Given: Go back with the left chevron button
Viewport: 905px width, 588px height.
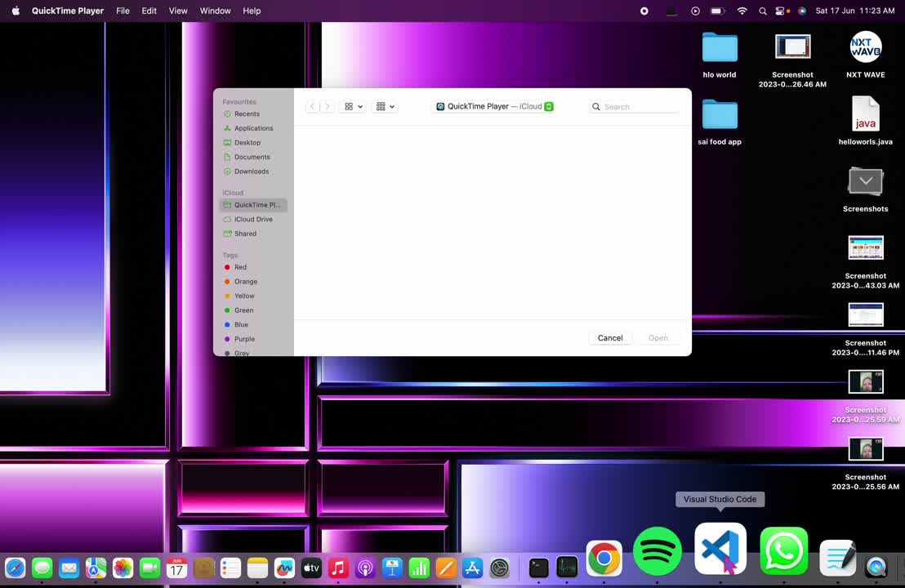Looking at the screenshot, I should pos(312,106).
